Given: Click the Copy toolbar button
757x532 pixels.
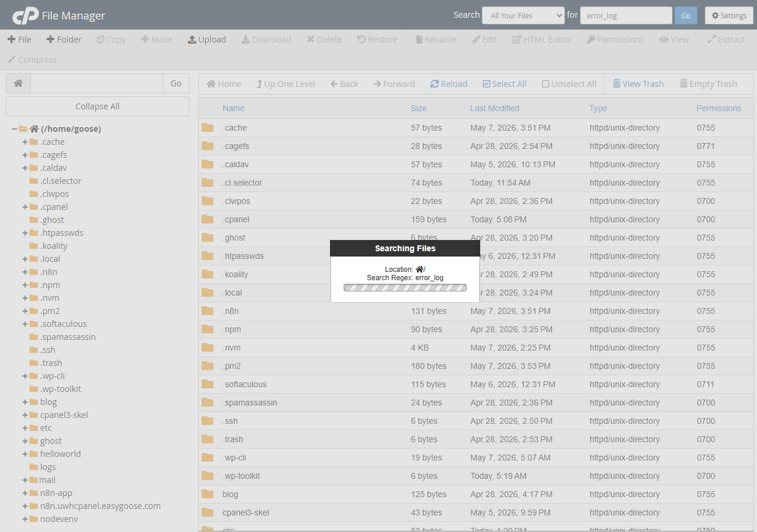Looking at the screenshot, I should (x=111, y=40).
